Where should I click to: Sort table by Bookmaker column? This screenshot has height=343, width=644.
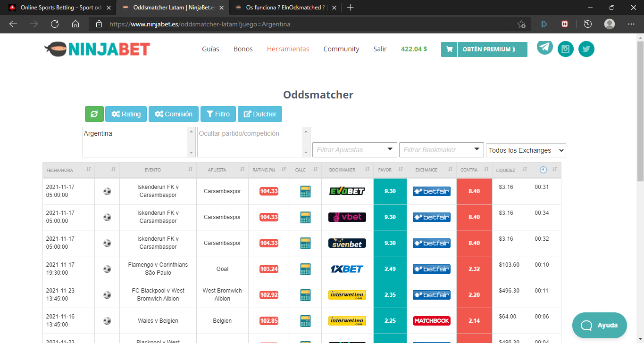pyautogui.click(x=347, y=170)
